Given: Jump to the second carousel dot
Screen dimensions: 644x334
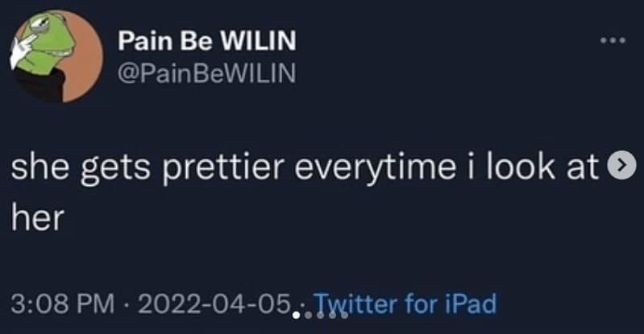Looking at the screenshot, I should coord(309,316).
